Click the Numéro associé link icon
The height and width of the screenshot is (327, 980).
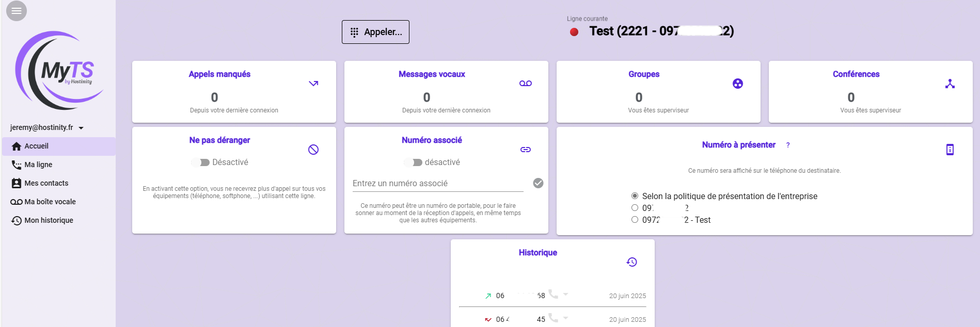526,150
